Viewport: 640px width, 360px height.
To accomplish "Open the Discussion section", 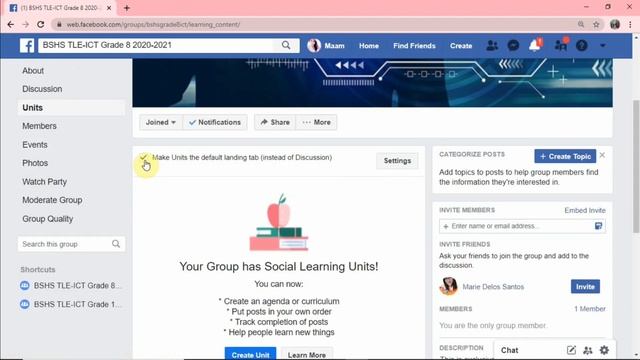I will pos(42,89).
